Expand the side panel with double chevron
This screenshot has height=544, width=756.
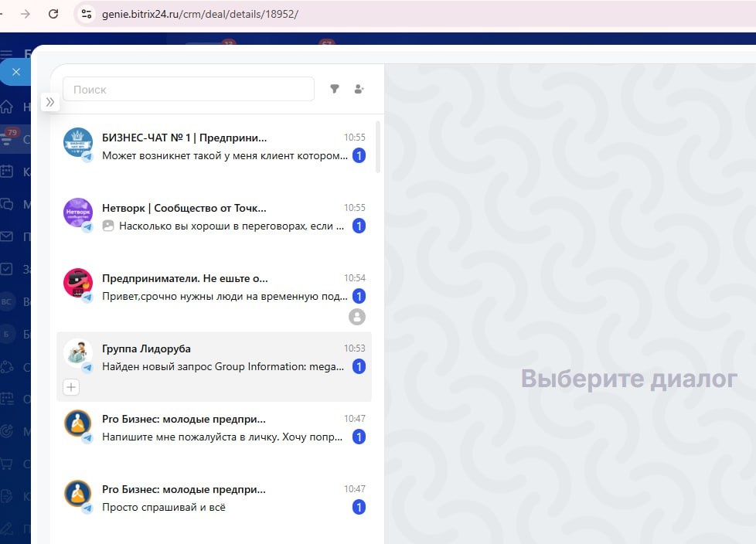50,102
